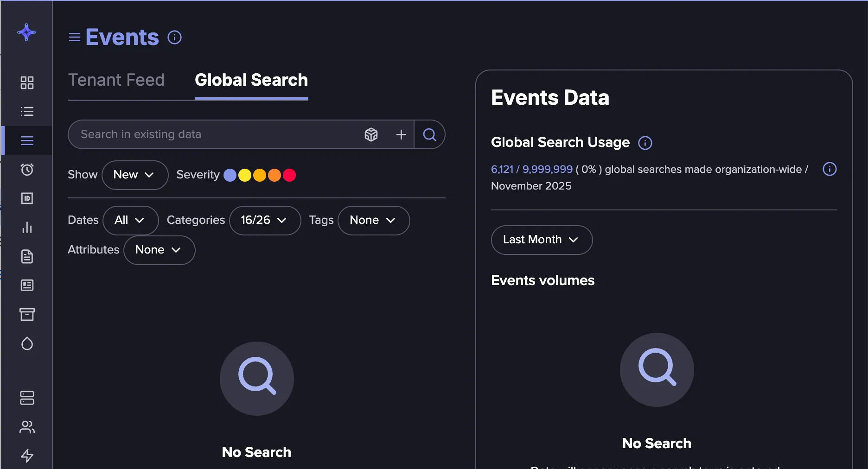Toggle the red severity circle
This screenshot has height=469, width=868.
pos(289,175)
